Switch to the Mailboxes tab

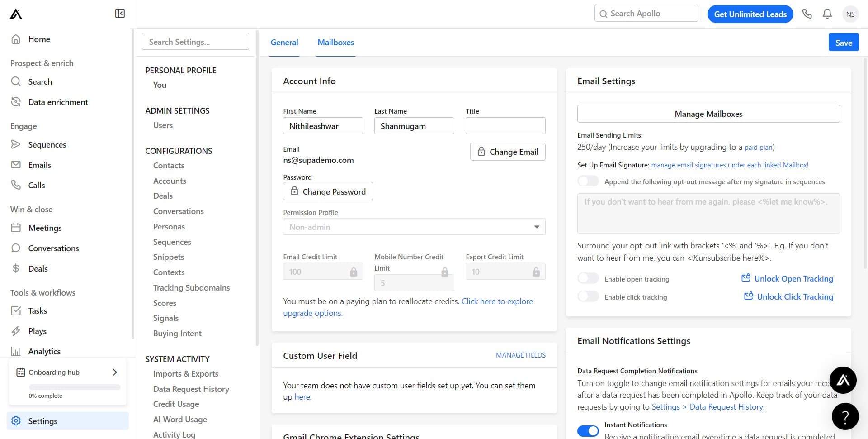[335, 42]
